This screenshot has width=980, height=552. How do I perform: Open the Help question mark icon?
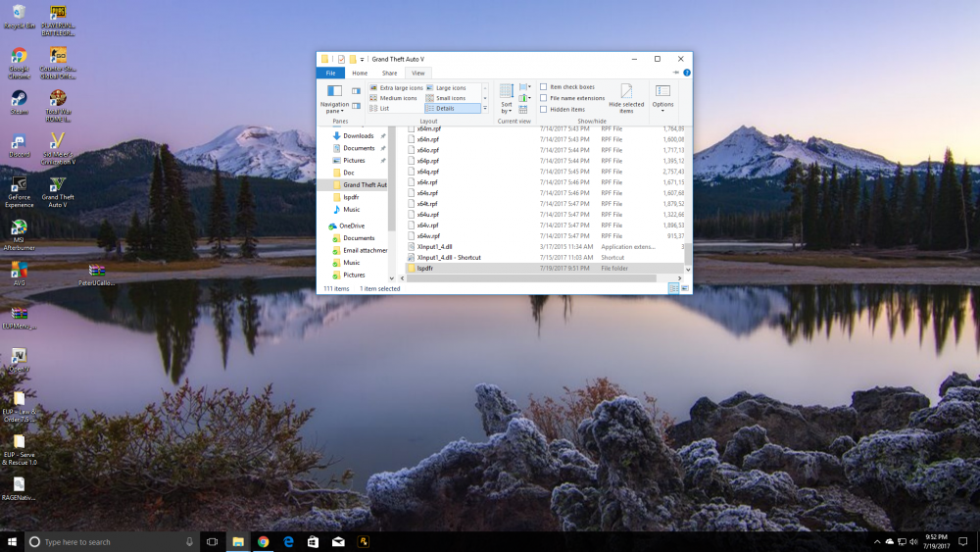(x=686, y=73)
